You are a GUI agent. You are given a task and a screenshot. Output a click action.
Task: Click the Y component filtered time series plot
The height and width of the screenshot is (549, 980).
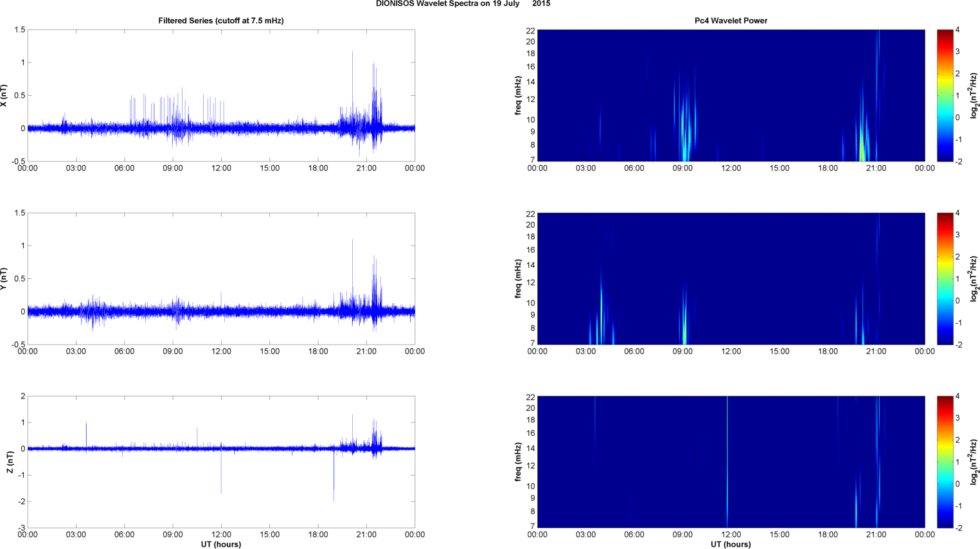(221, 279)
